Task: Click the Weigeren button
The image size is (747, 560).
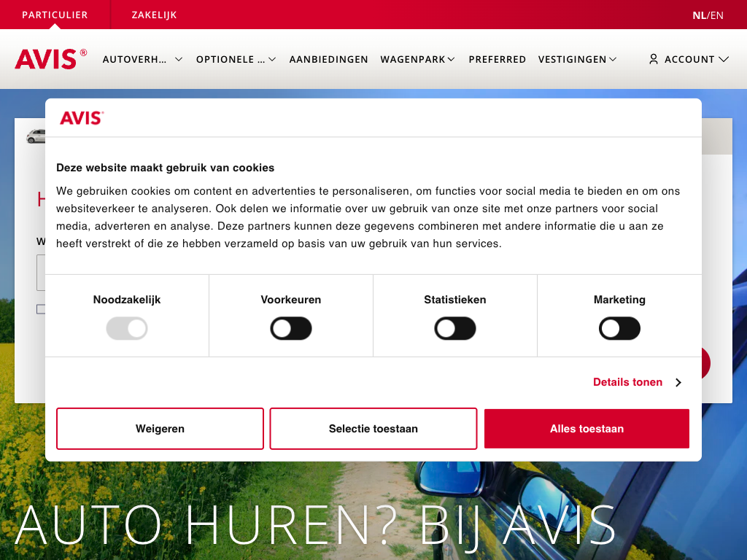Action: (x=160, y=429)
